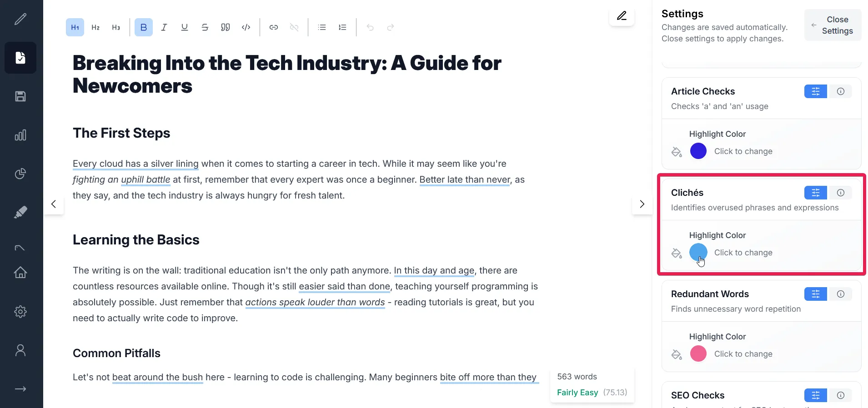Toggle the Article Checks settings switch
Screen dimensions: 868x408
click(815, 91)
